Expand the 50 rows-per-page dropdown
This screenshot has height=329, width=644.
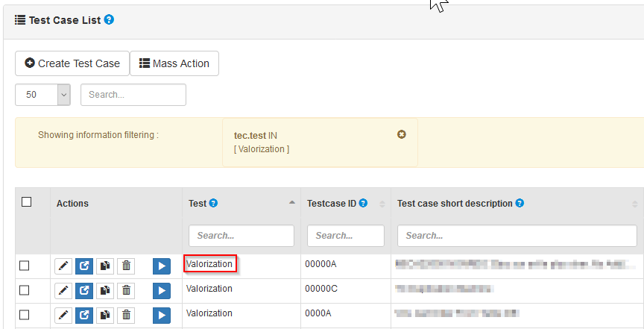42,95
